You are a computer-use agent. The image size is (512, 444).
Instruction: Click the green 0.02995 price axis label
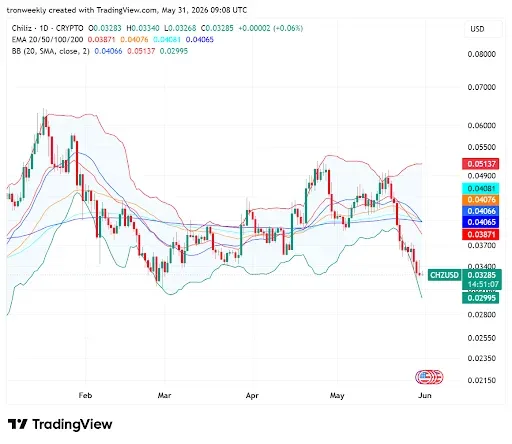coord(481,298)
